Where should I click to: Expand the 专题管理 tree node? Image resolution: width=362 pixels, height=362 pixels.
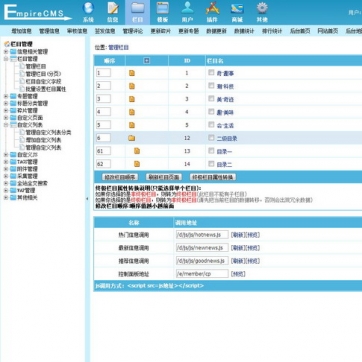[6, 96]
